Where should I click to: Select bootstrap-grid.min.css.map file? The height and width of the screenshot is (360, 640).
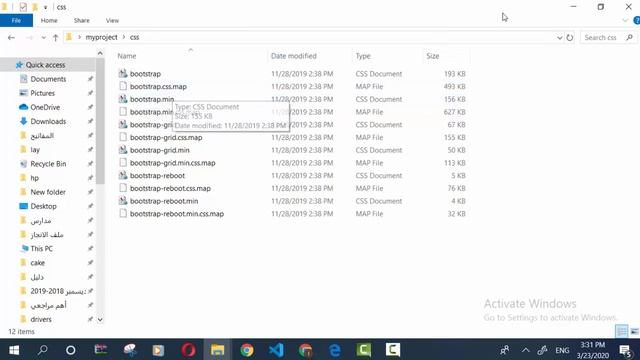click(x=173, y=163)
